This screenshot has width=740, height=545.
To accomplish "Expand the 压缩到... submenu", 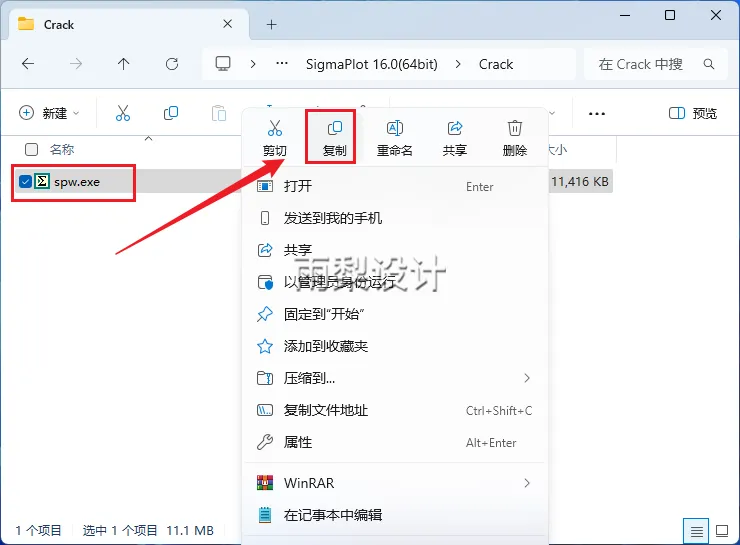I will point(527,378).
